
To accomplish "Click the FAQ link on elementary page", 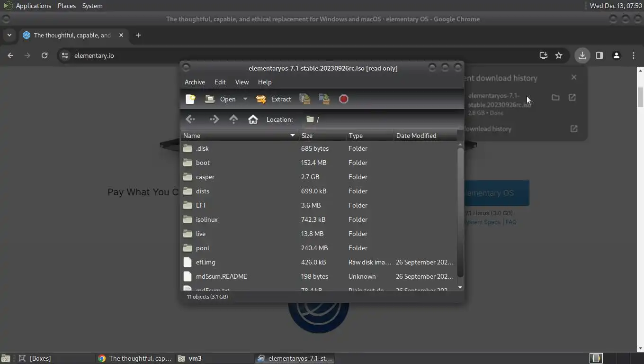I will (x=511, y=222).
